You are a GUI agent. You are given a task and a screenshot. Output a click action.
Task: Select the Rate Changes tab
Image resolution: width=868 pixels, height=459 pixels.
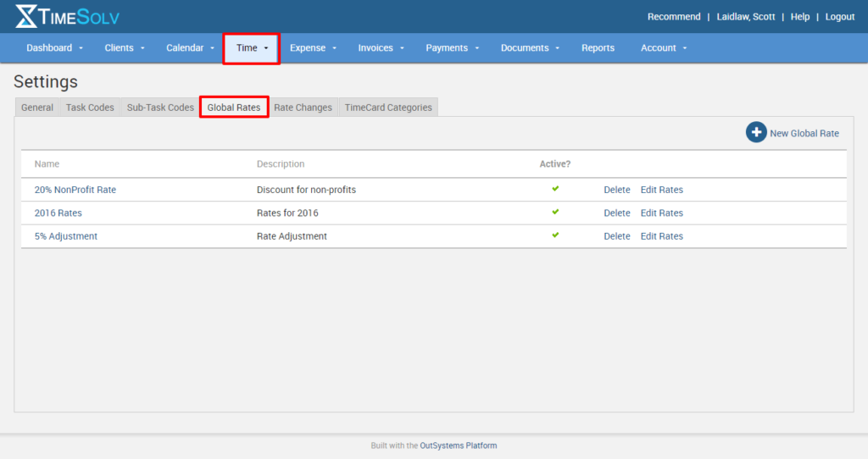coord(303,108)
